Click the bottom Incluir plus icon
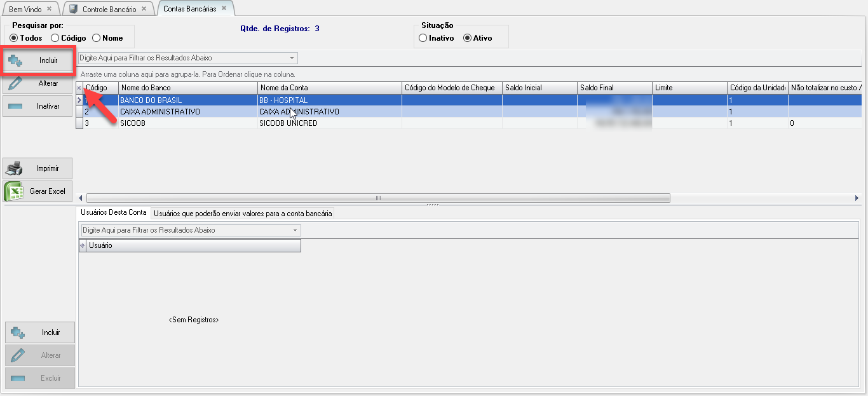868x396 pixels. [18, 332]
